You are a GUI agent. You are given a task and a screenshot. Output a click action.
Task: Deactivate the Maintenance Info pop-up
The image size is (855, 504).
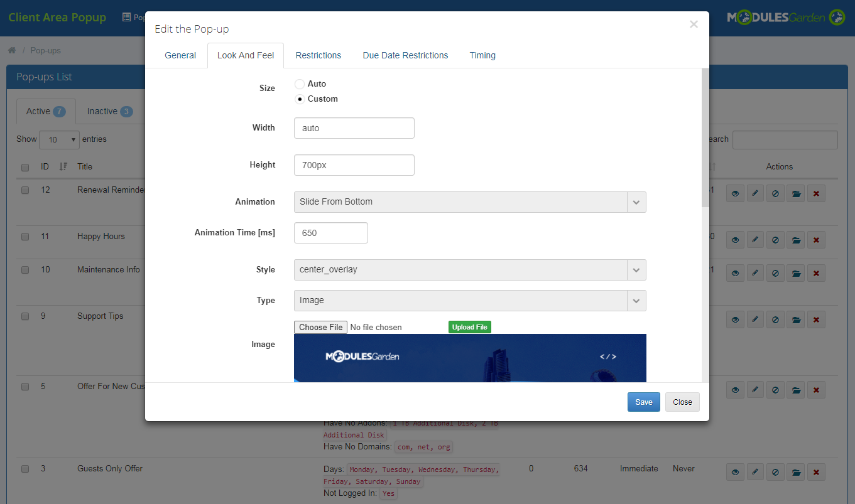(775, 273)
